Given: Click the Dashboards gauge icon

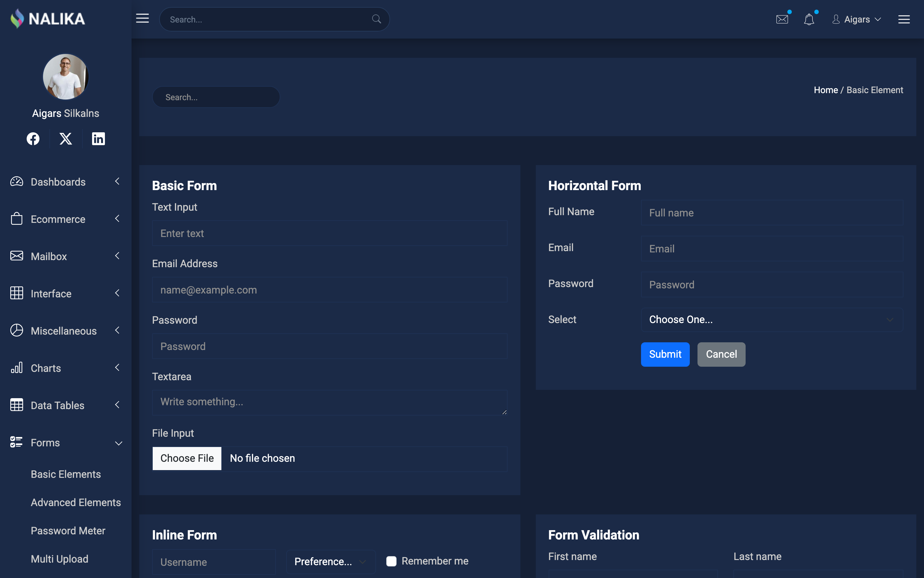Looking at the screenshot, I should click(x=16, y=181).
